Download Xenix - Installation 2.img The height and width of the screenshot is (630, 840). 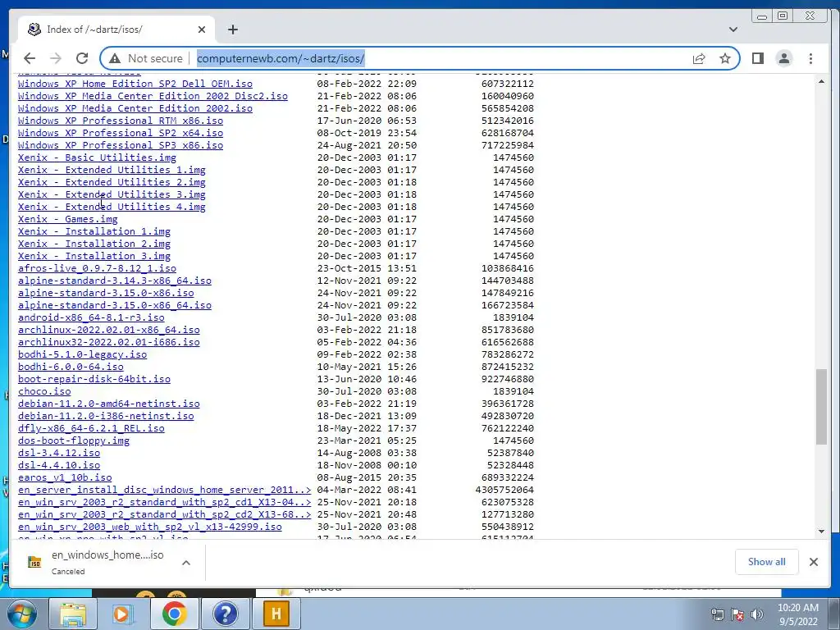click(94, 244)
